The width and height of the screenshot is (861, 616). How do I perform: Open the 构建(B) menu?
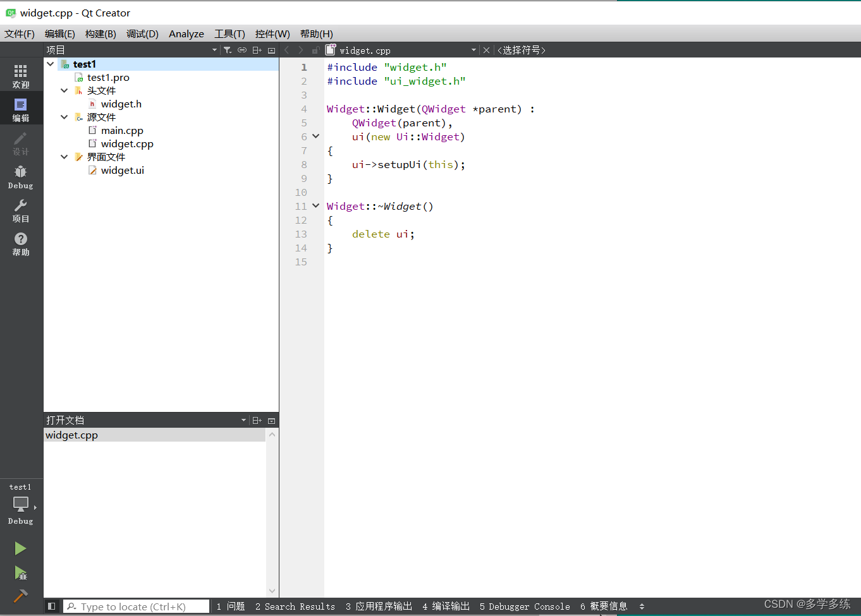(101, 33)
